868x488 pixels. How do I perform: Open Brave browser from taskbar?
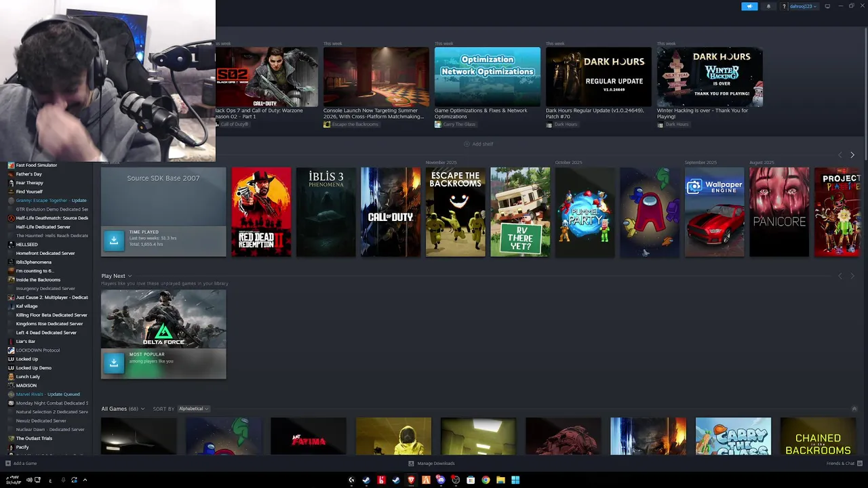(411, 480)
